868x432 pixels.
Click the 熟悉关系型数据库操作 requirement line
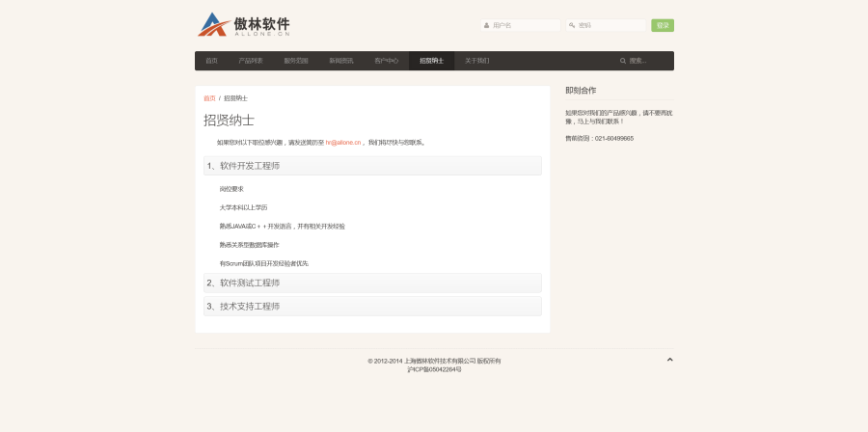coord(249,245)
